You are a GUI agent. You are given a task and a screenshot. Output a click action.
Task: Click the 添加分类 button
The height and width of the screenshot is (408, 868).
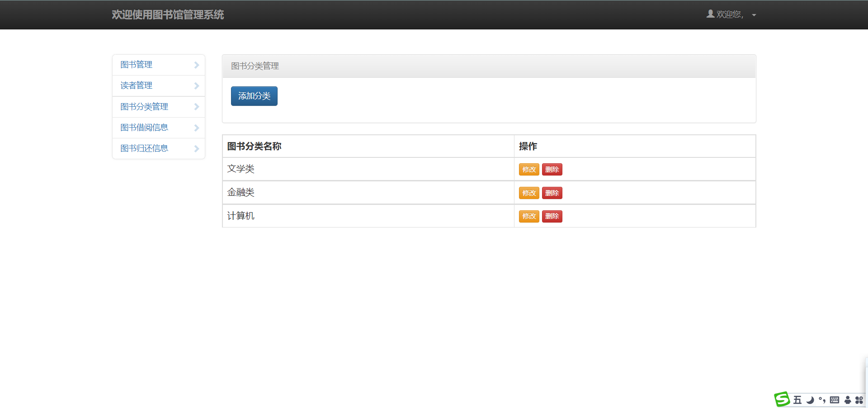(254, 96)
